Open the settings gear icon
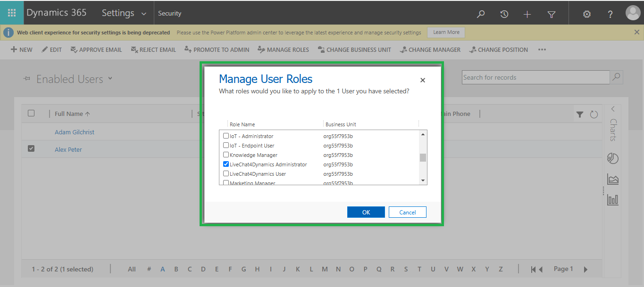 tap(587, 14)
